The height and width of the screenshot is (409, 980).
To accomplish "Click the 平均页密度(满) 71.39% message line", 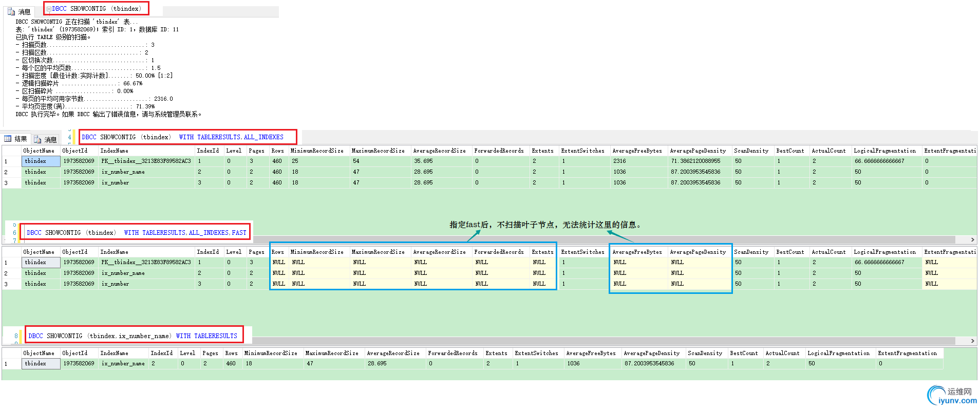I will [x=85, y=106].
